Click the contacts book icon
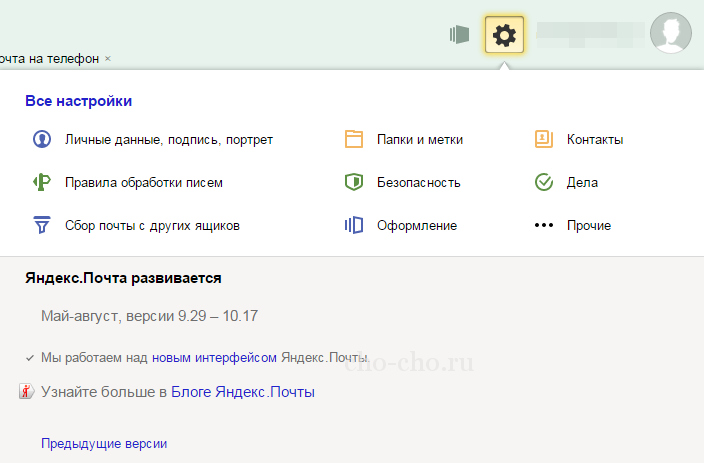The width and height of the screenshot is (704, 463). tap(543, 139)
